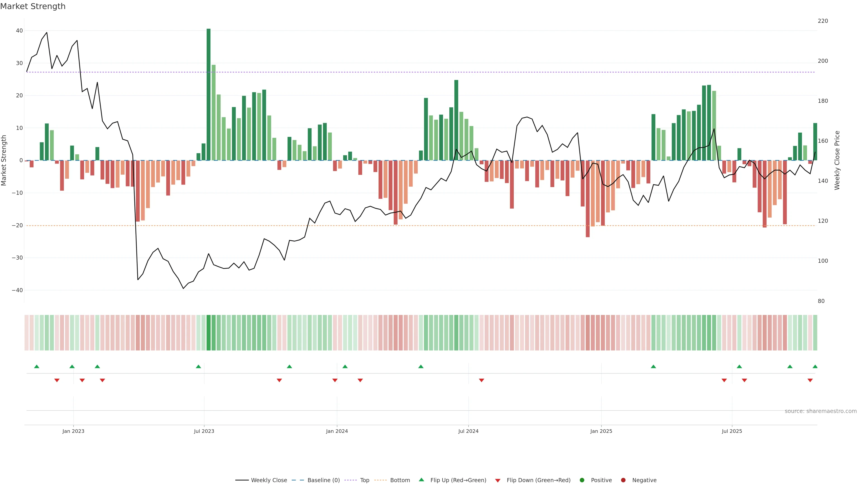Click the Positive green circle in the legend
This screenshot has height=488, width=868.
tap(582, 480)
